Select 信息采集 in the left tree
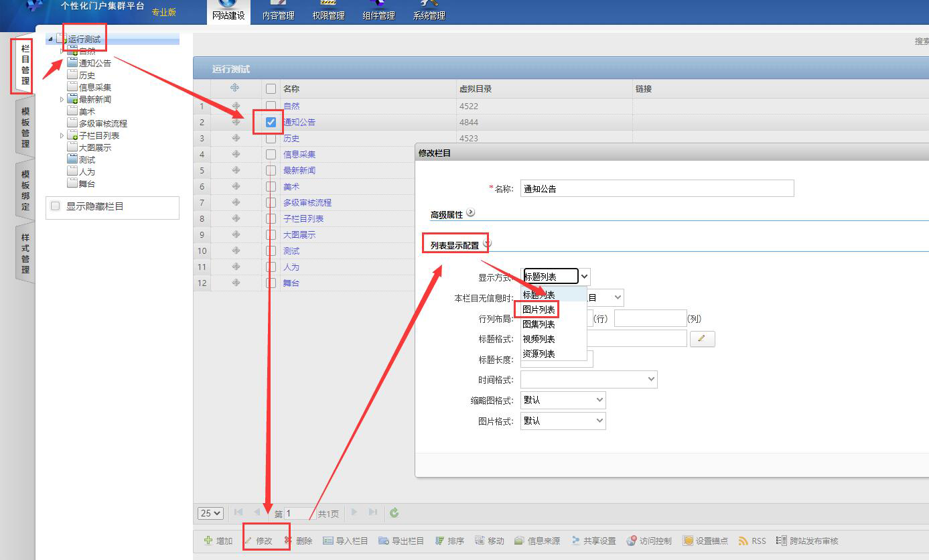 (x=94, y=87)
